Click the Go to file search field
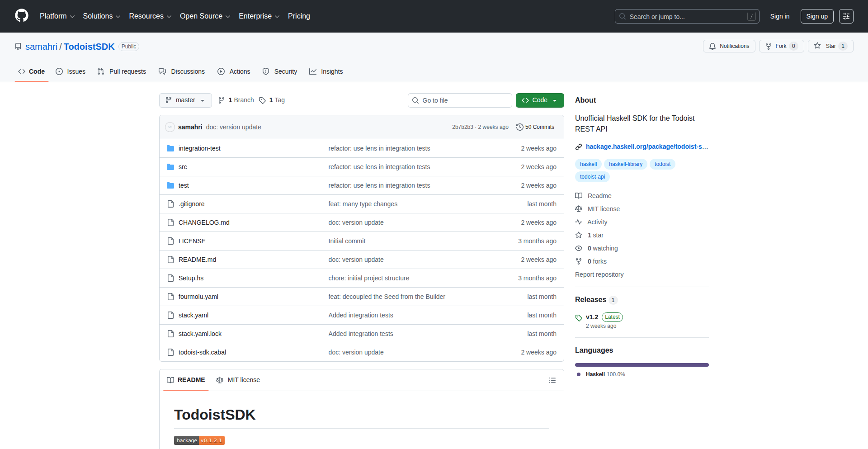 [x=460, y=100]
